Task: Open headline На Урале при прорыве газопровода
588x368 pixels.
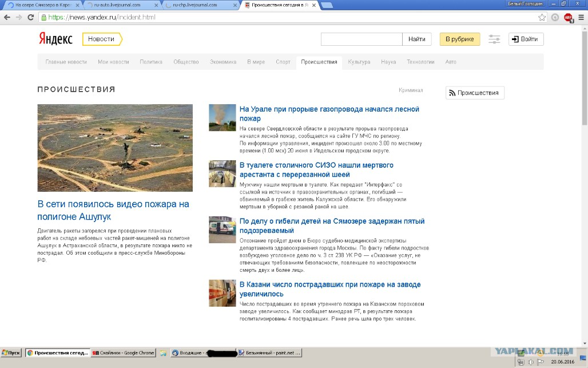Action: (x=329, y=114)
